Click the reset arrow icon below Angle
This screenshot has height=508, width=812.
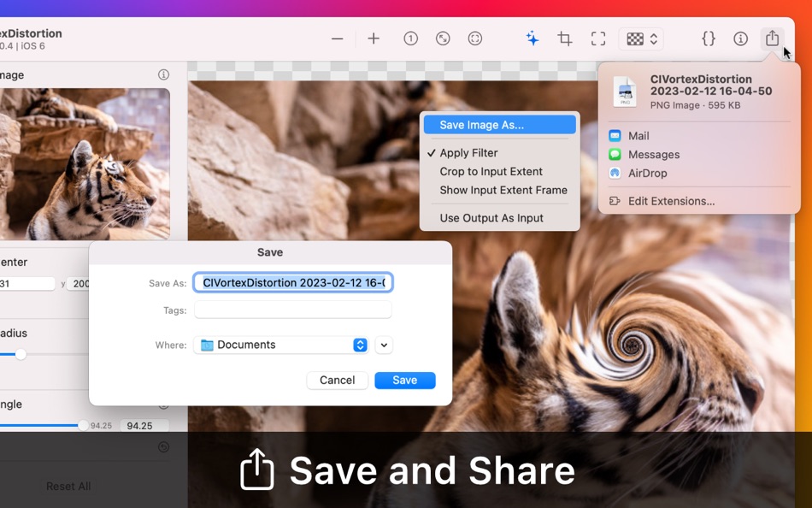pos(163,446)
